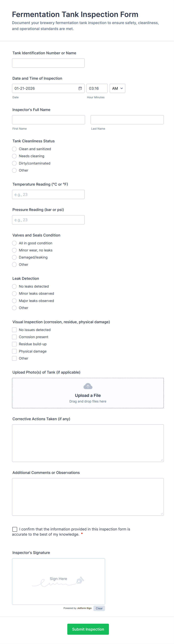Click the Tank Identification Number field
Image resolution: width=174 pixels, height=644 pixels.
point(48,63)
